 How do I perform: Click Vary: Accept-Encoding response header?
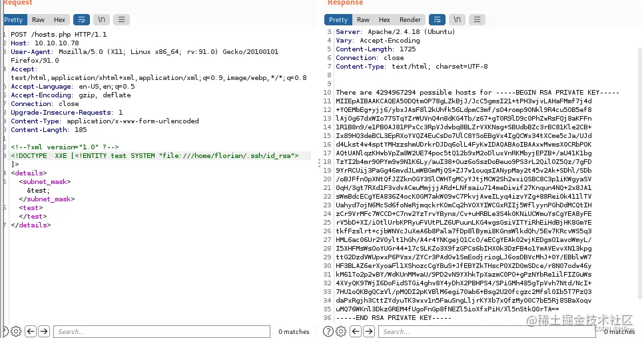pos(378,40)
